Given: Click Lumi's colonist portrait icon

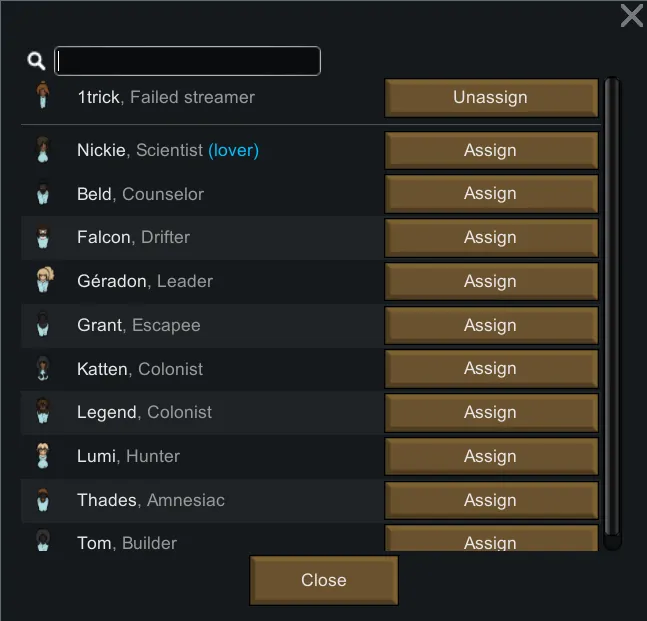Looking at the screenshot, I should (x=42, y=457).
